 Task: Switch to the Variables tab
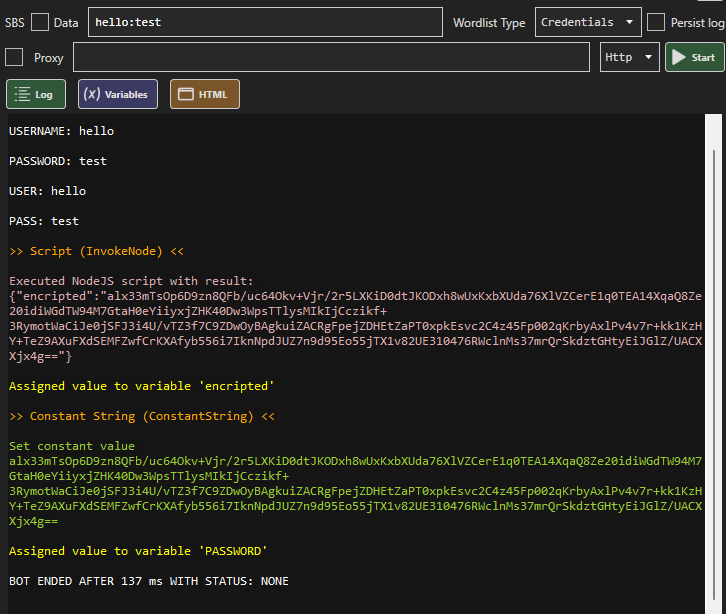pyautogui.click(x=118, y=94)
